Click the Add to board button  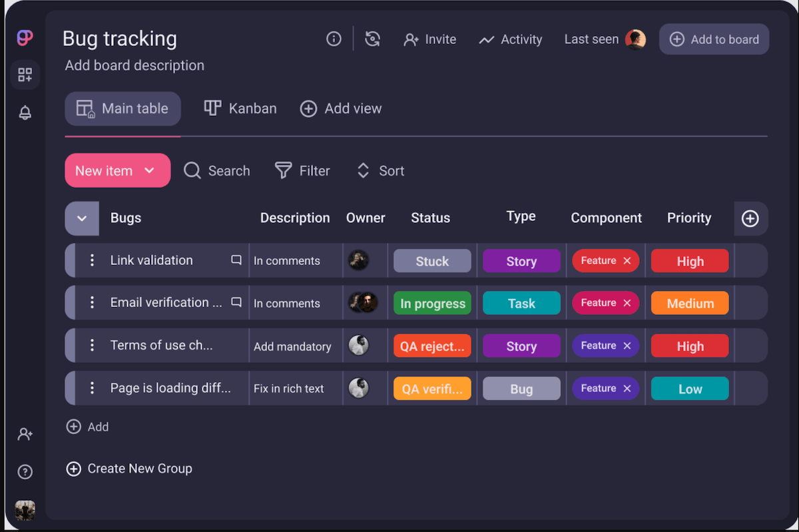tap(714, 39)
